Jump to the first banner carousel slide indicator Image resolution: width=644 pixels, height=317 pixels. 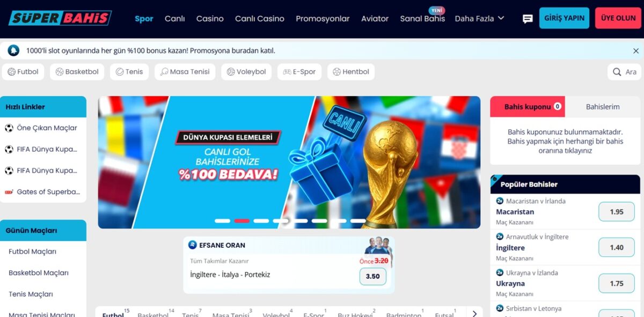[x=222, y=220]
